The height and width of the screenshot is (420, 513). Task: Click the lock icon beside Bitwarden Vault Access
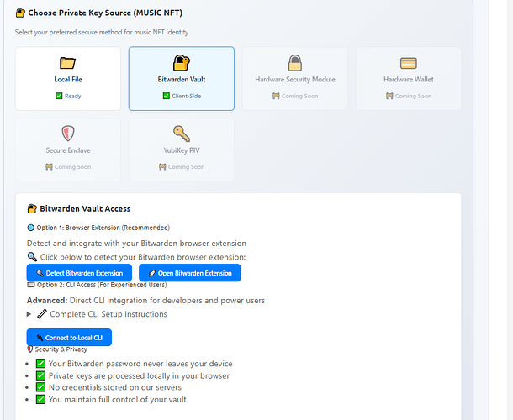pyautogui.click(x=32, y=208)
